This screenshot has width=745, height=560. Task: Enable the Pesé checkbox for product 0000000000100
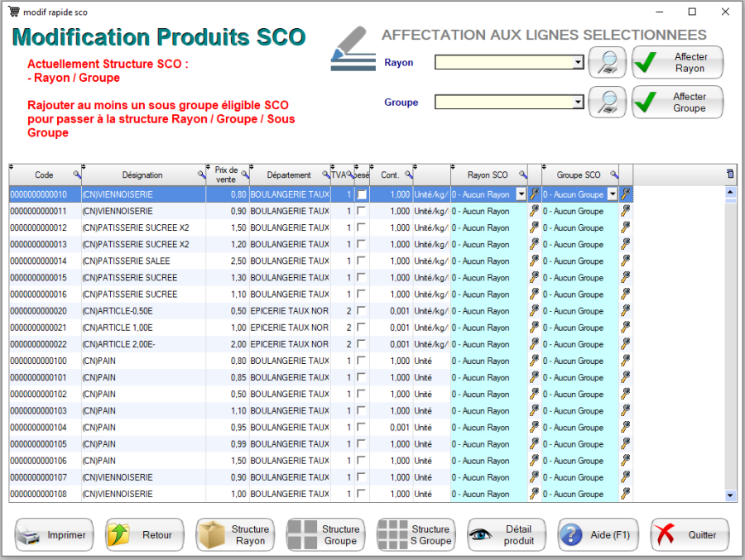pos(361,361)
